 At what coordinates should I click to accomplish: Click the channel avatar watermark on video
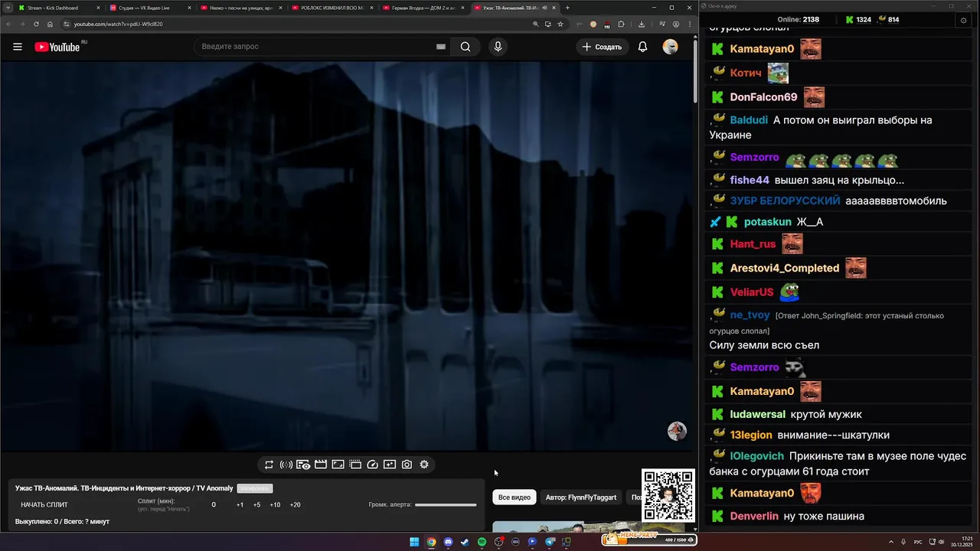pos(677,431)
